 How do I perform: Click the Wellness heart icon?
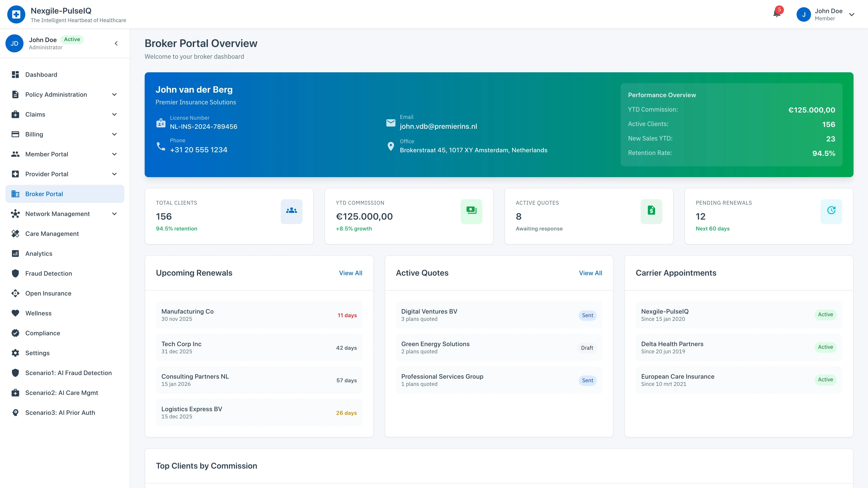(16, 313)
